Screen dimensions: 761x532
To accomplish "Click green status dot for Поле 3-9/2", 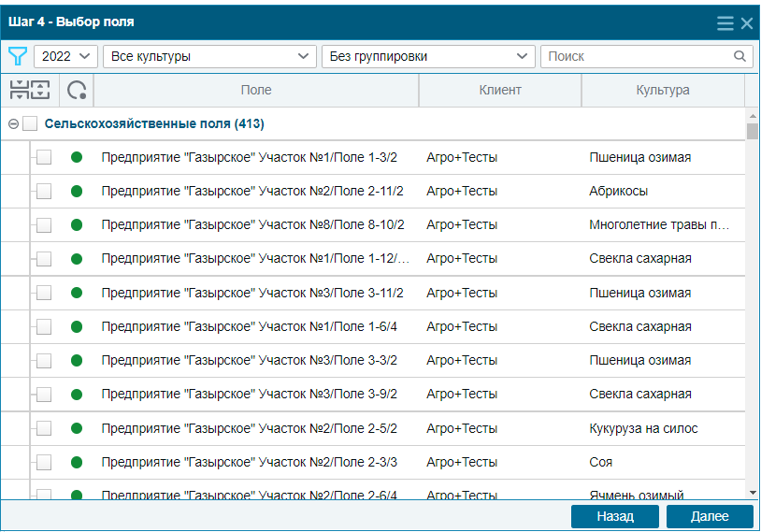I will pyautogui.click(x=77, y=395).
